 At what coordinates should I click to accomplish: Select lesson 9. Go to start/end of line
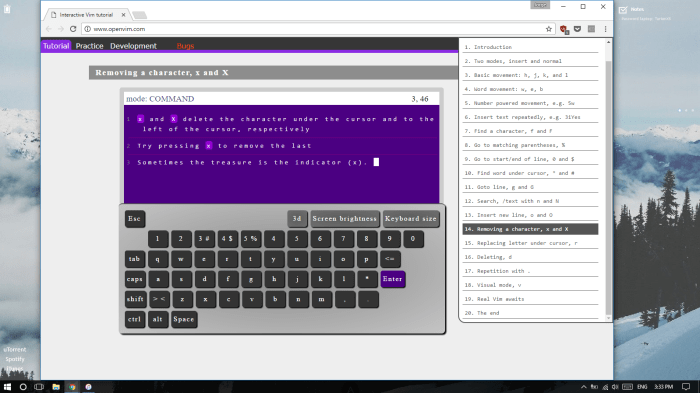click(530, 159)
